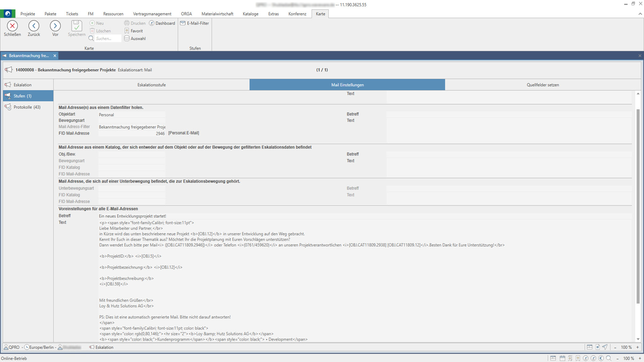This screenshot has width=644, height=362.
Task: Click the paper-plane icon in panel footer
Action: (605, 347)
